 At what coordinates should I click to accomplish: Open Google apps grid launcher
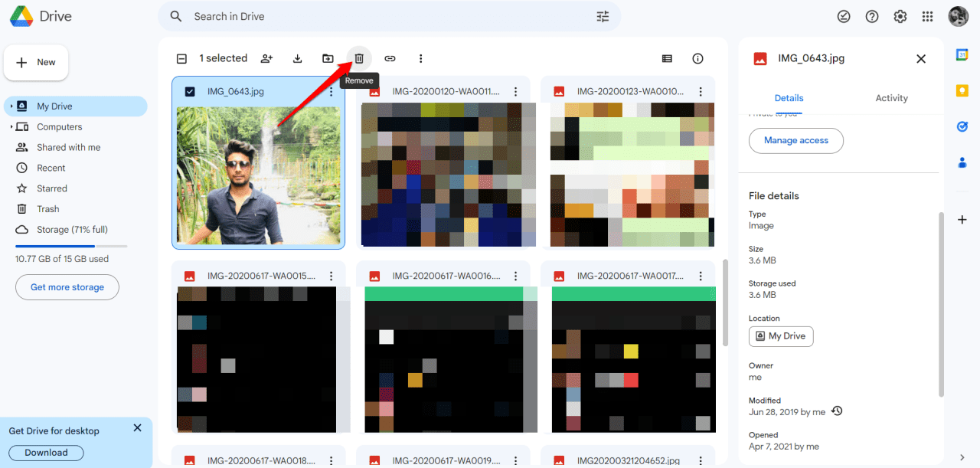click(x=927, y=16)
